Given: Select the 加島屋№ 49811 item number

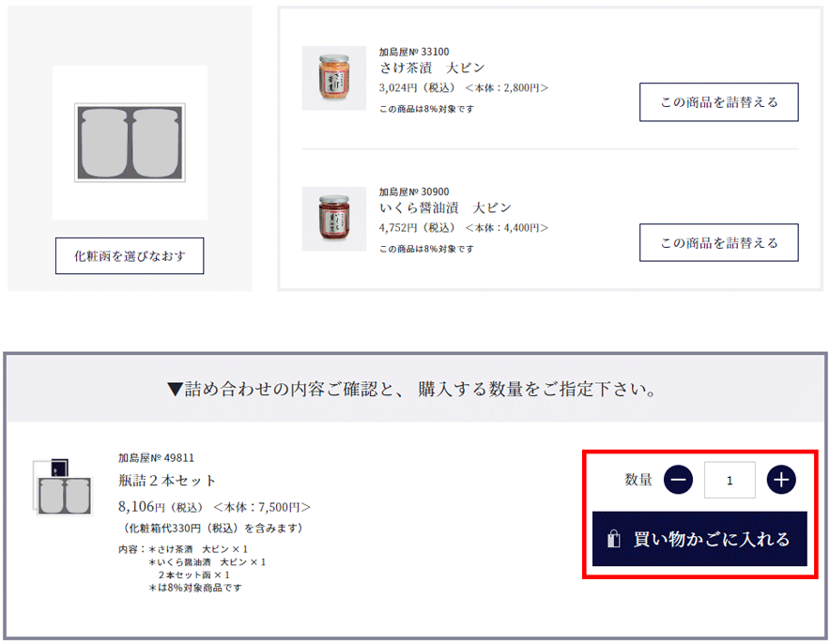Looking at the screenshot, I should coord(156,458).
